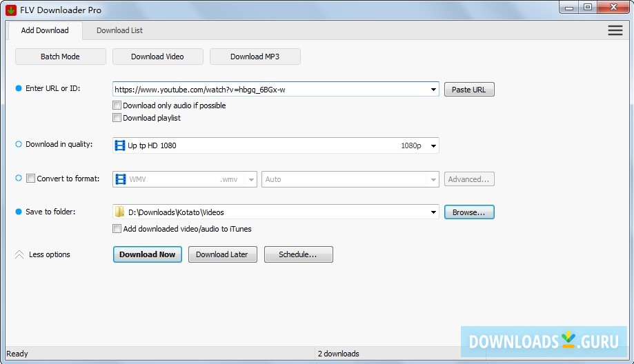Image resolution: width=634 pixels, height=364 pixels.
Task: Expand the URL history dropdown arrow
Action: pos(433,90)
